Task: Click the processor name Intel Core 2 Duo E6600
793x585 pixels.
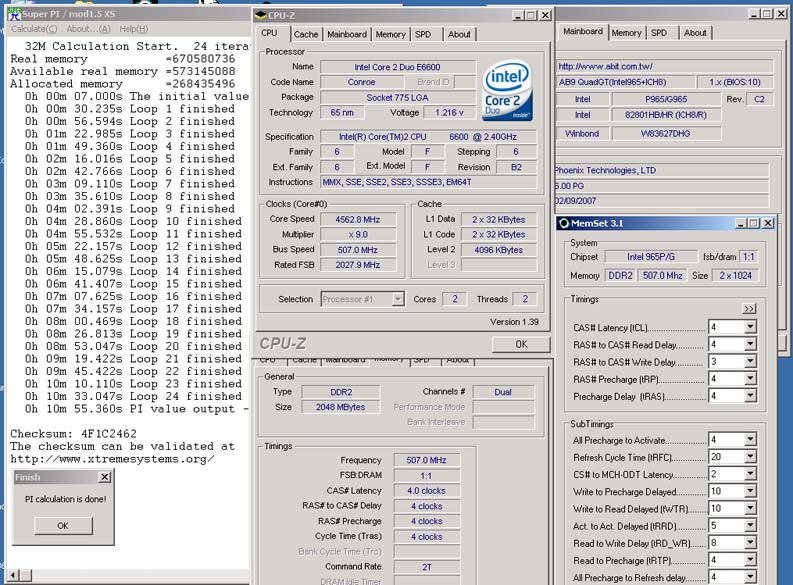Action: [x=398, y=67]
